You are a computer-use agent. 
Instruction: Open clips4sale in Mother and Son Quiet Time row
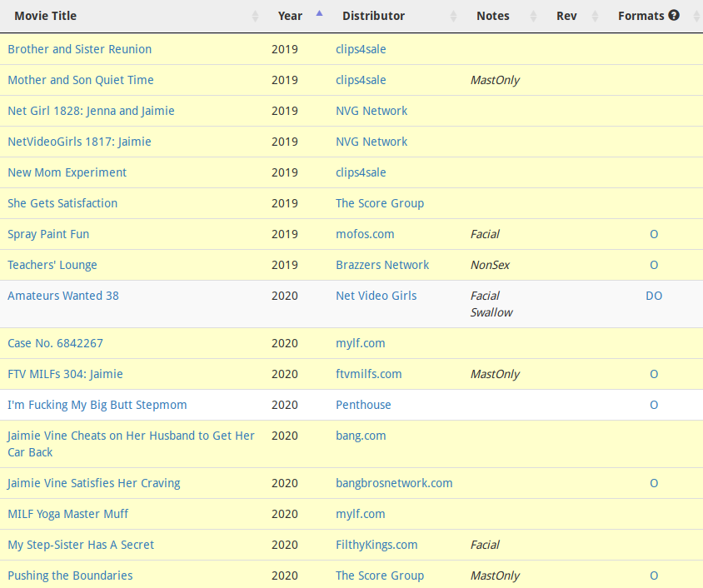point(361,80)
